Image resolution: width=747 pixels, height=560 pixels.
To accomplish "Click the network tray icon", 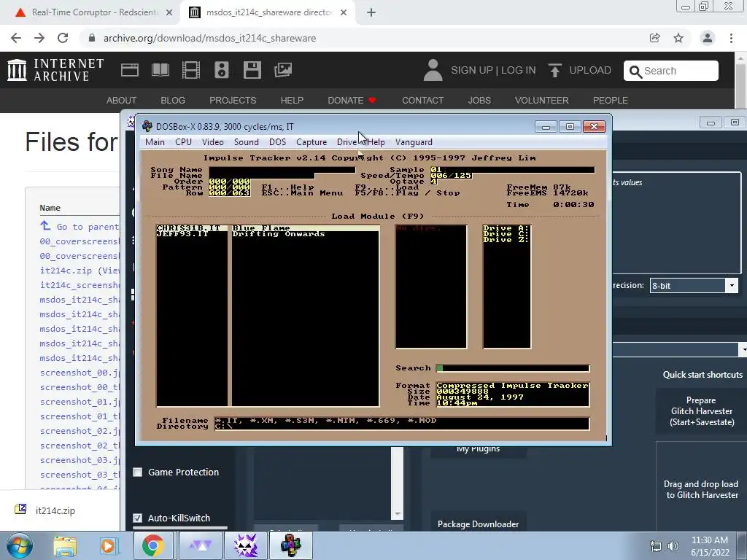I will [656, 546].
